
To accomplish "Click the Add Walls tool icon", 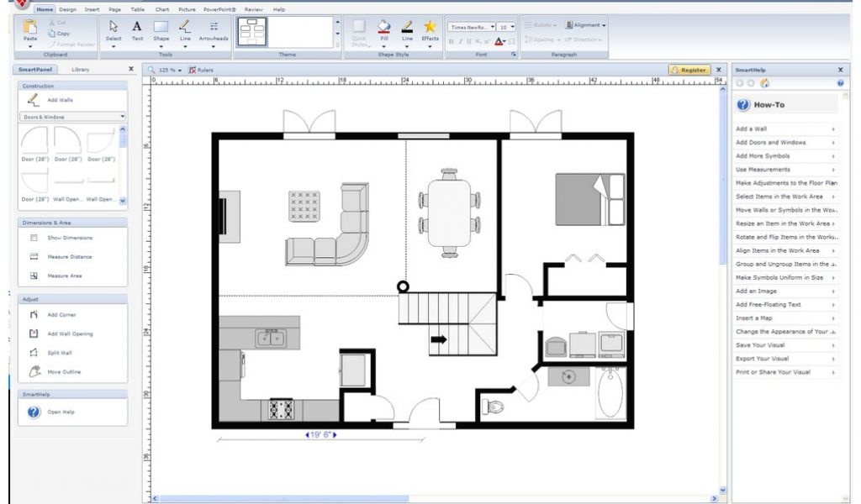I will [x=34, y=100].
